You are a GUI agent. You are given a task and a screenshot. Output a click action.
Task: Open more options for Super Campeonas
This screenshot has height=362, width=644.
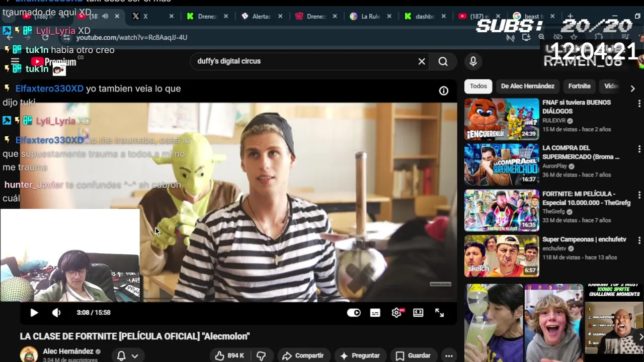click(639, 241)
